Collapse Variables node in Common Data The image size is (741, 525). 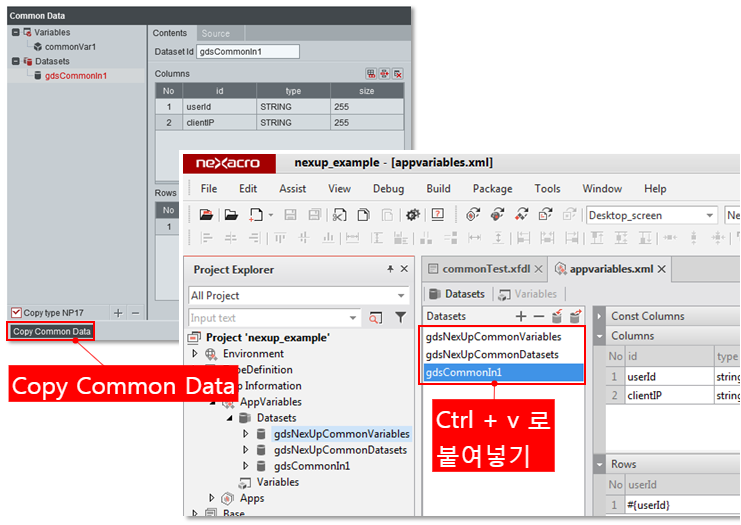(x=16, y=32)
